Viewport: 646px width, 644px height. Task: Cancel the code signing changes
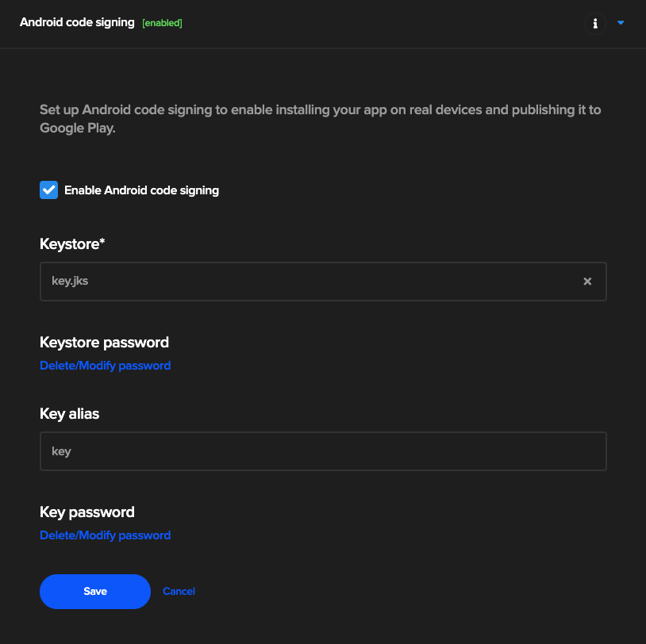pyautogui.click(x=179, y=592)
